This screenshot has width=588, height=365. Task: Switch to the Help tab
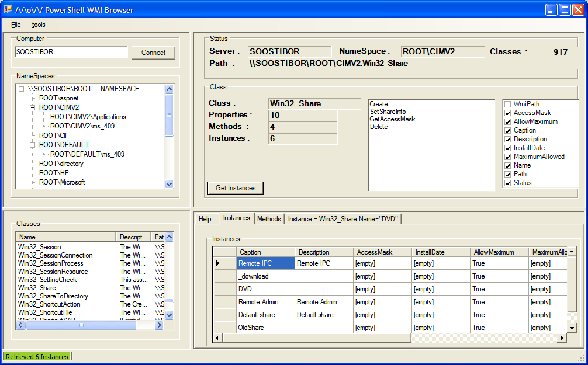pyautogui.click(x=205, y=218)
